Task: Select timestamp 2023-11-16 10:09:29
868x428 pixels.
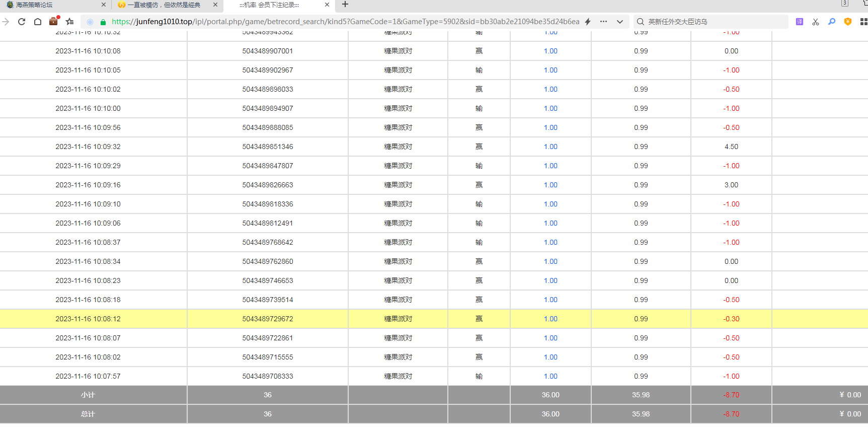Action: (x=88, y=166)
